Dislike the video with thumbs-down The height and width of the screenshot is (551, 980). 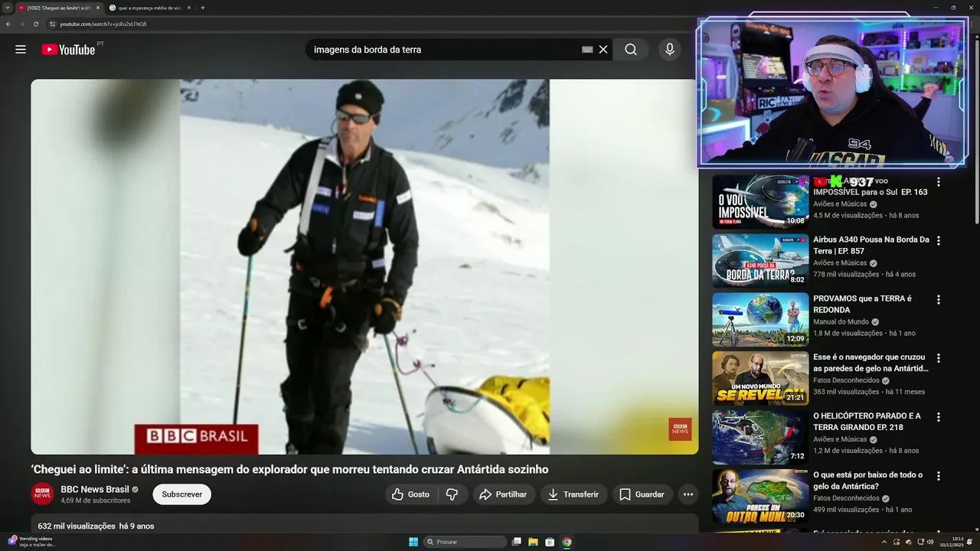(x=452, y=494)
